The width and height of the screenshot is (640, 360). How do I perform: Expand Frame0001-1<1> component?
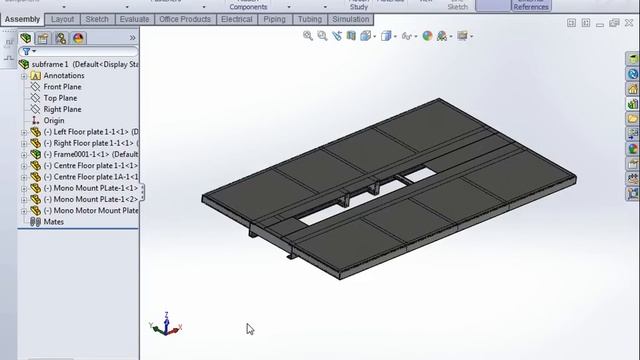click(x=24, y=155)
